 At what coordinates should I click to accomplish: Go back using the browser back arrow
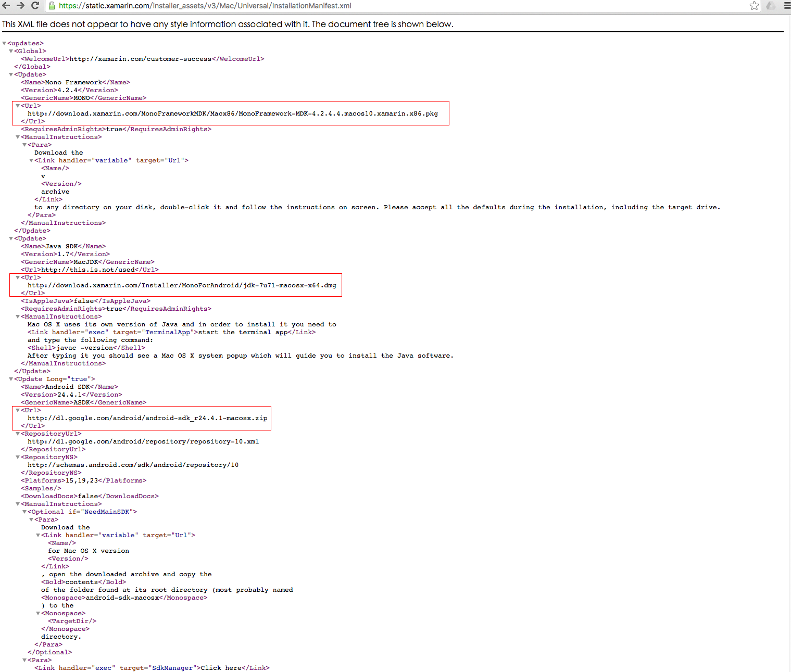(6, 6)
